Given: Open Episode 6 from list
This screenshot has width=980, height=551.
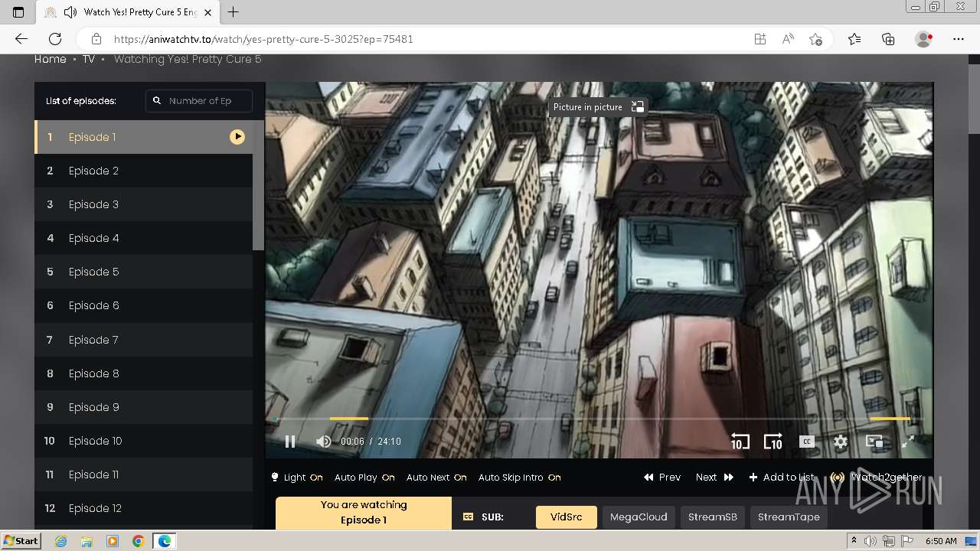Looking at the screenshot, I should pyautogui.click(x=144, y=305).
